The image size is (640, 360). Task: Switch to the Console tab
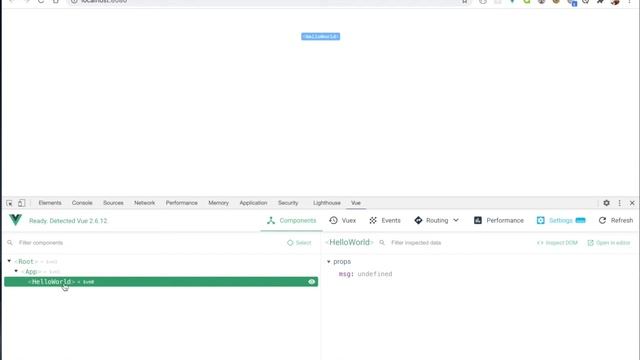pyautogui.click(x=82, y=203)
